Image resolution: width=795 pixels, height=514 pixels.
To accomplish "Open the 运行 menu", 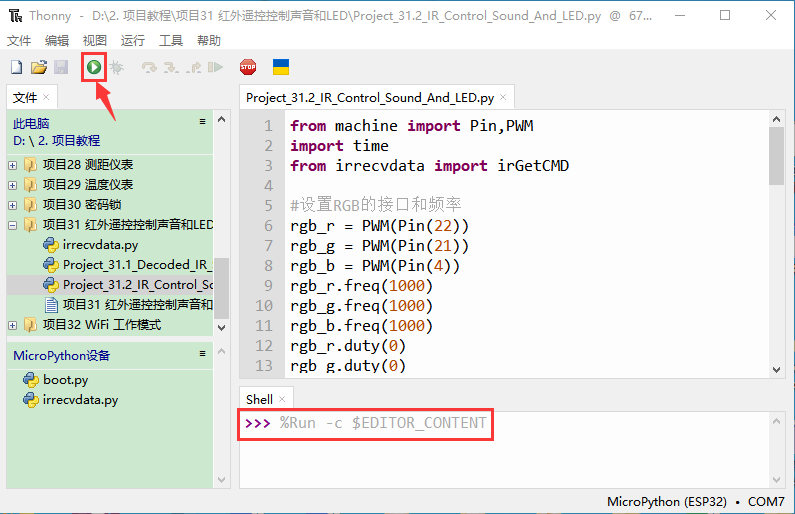I will point(132,40).
